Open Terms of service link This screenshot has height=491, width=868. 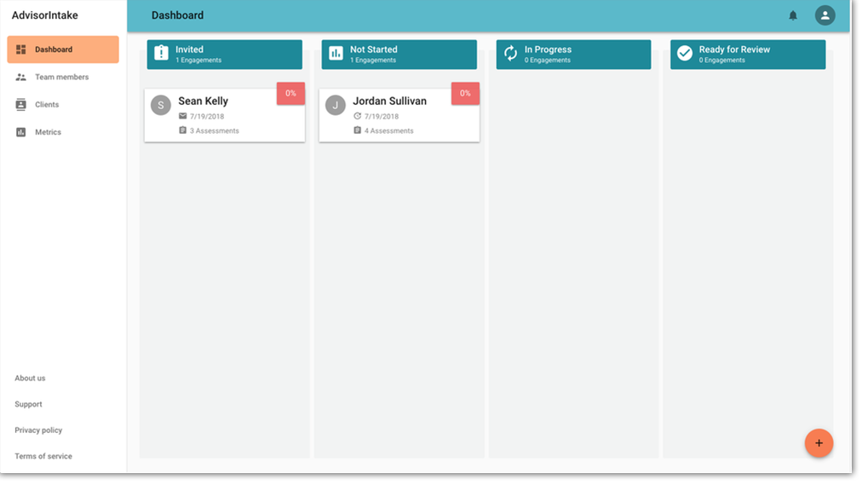(x=43, y=456)
